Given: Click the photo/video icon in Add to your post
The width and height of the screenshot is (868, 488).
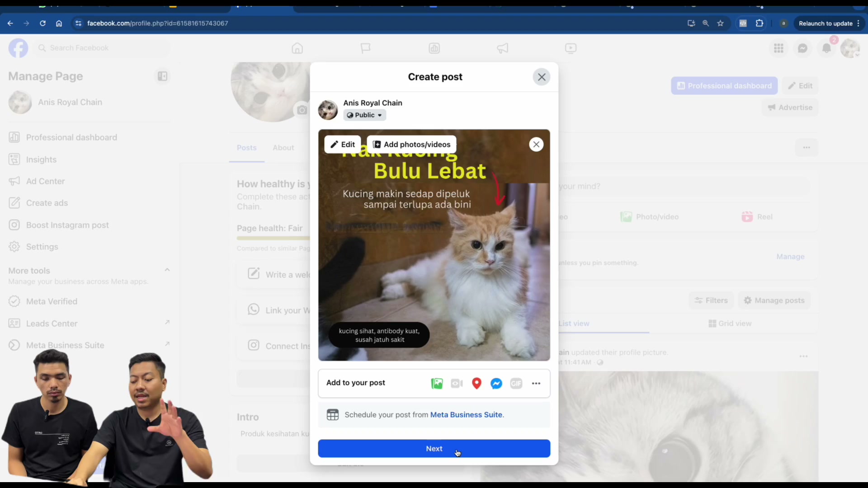Looking at the screenshot, I should (x=437, y=383).
